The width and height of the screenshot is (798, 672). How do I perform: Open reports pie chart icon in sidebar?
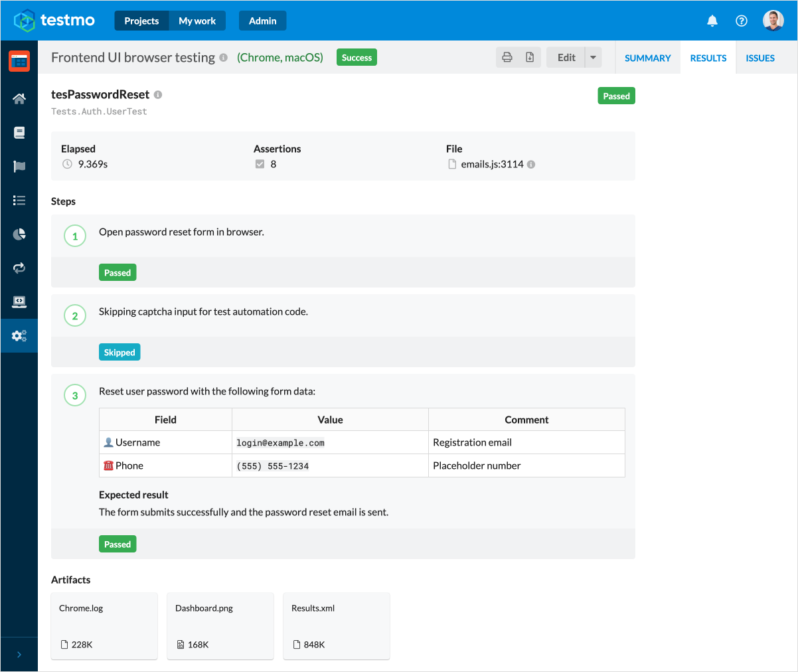coord(19,234)
